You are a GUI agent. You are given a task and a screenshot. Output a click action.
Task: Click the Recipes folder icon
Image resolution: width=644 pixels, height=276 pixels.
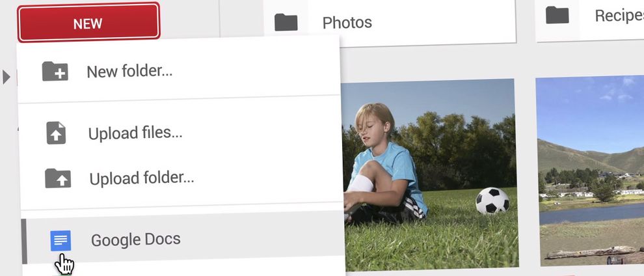point(557,15)
